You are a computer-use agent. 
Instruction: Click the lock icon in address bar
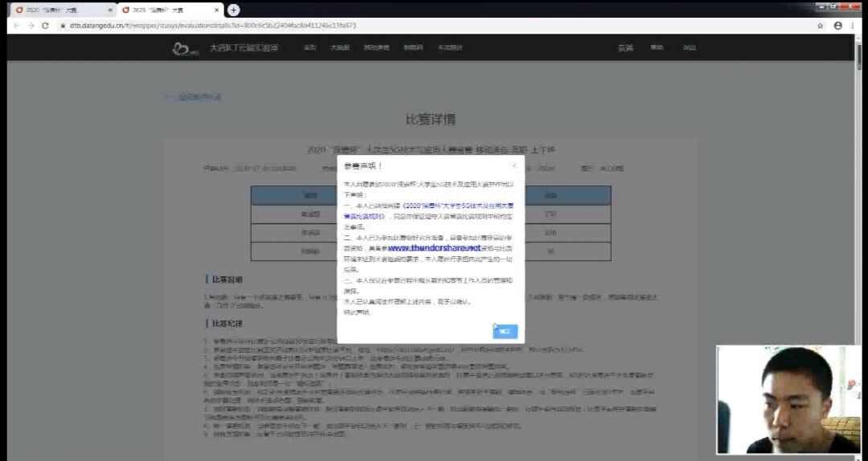click(x=62, y=26)
